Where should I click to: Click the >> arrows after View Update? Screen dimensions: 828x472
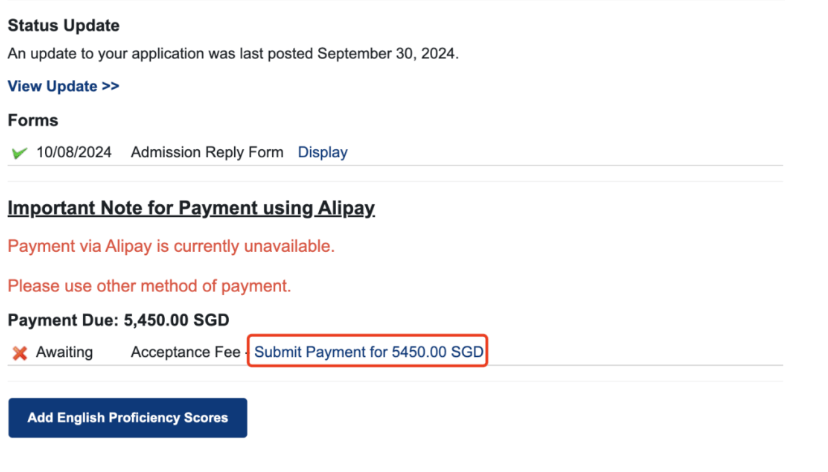(110, 86)
